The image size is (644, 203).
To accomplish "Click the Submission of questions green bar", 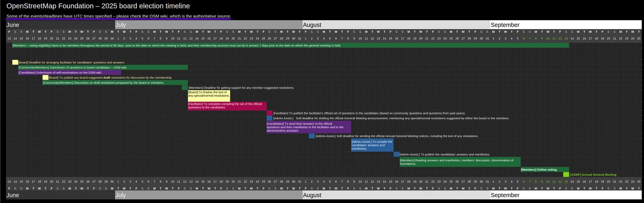I will (103, 67).
